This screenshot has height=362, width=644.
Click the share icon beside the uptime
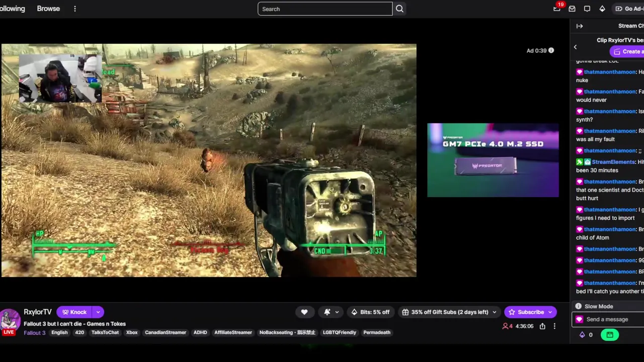pyautogui.click(x=542, y=326)
